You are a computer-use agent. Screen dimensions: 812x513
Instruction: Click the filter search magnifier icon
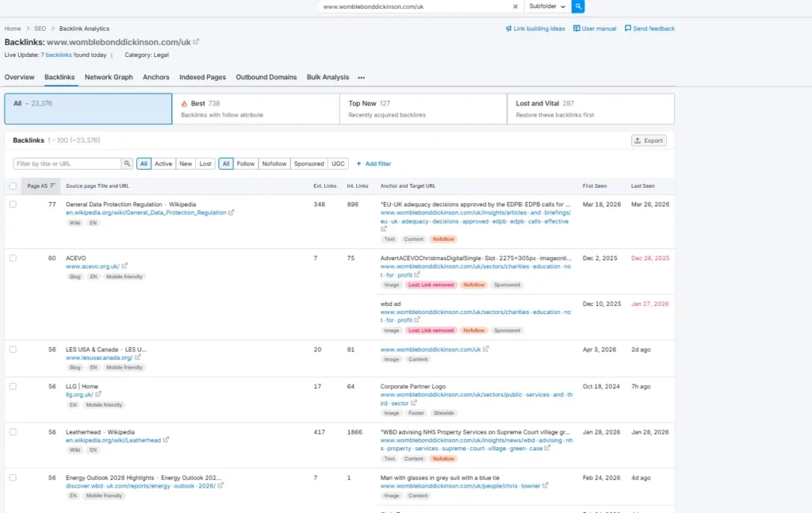coord(127,163)
